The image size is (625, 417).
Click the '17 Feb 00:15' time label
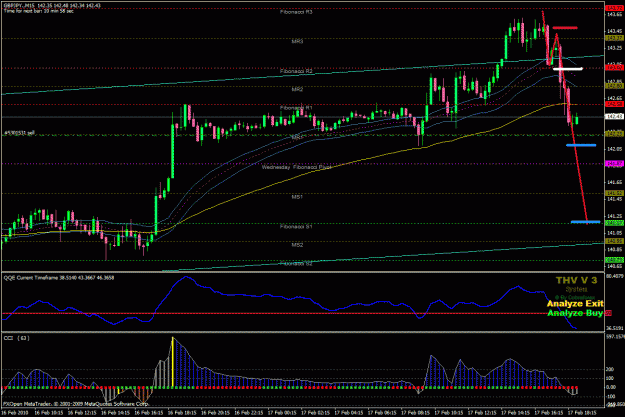tap(282, 413)
